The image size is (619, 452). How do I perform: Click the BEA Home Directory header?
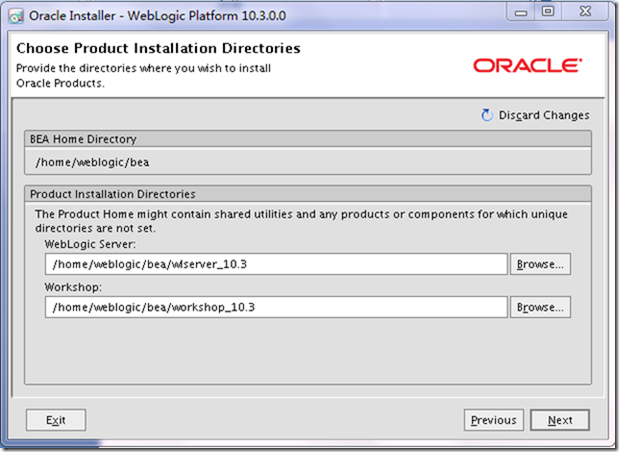pyautogui.click(x=308, y=139)
